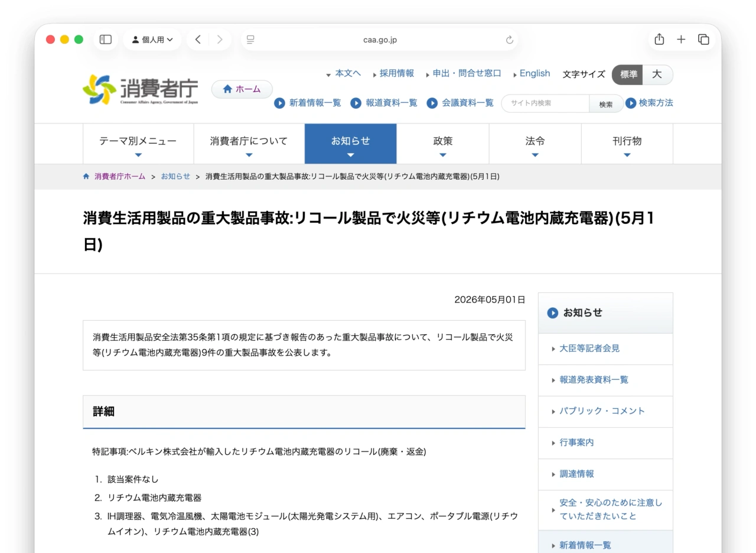756x553 pixels.
Task: Expand 法令 navigation menu
Action: click(x=535, y=144)
